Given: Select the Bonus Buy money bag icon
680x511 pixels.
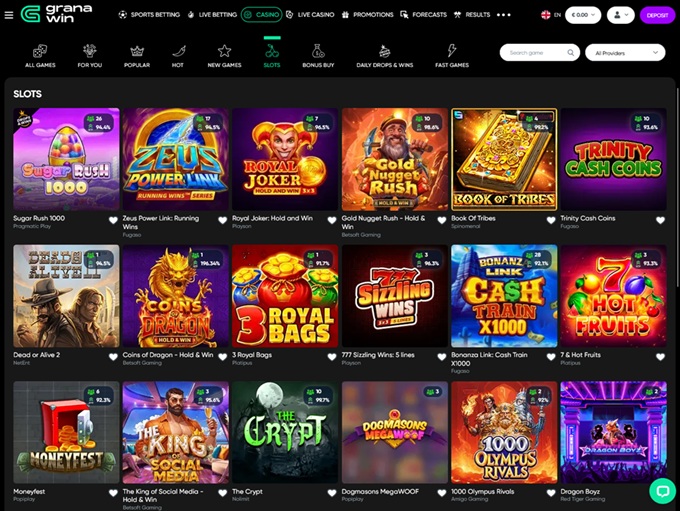Looking at the screenshot, I should [318, 51].
